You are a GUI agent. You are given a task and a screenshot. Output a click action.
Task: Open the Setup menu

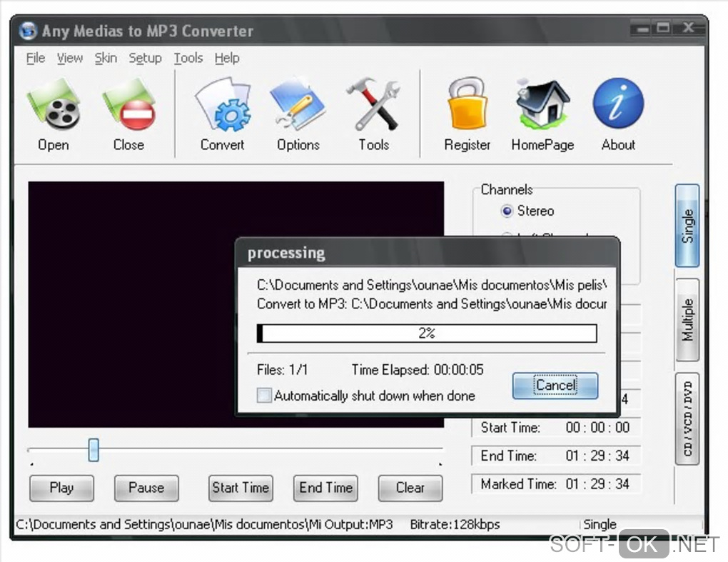click(146, 58)
